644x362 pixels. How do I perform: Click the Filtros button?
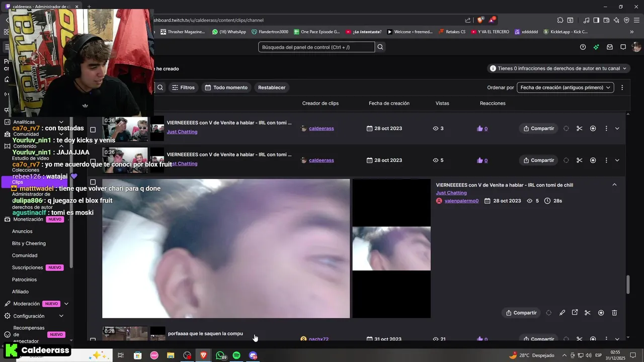click(183, 87)
